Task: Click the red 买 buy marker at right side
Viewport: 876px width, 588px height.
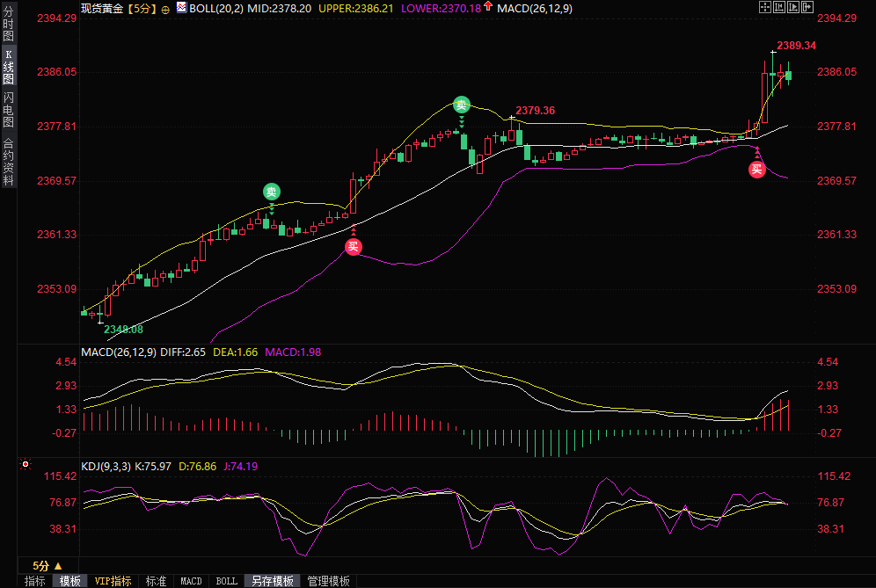Action: [756, 170]
